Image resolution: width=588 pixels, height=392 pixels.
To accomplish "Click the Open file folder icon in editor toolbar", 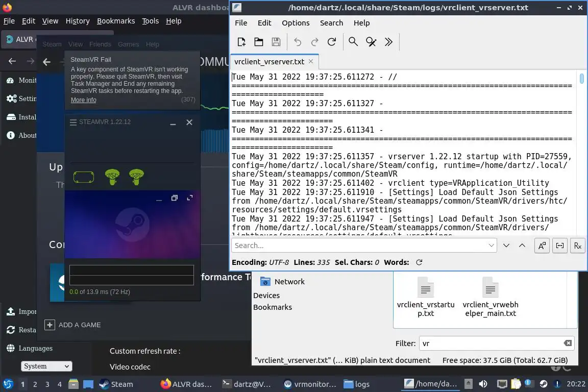I will (x=259, y=42).
